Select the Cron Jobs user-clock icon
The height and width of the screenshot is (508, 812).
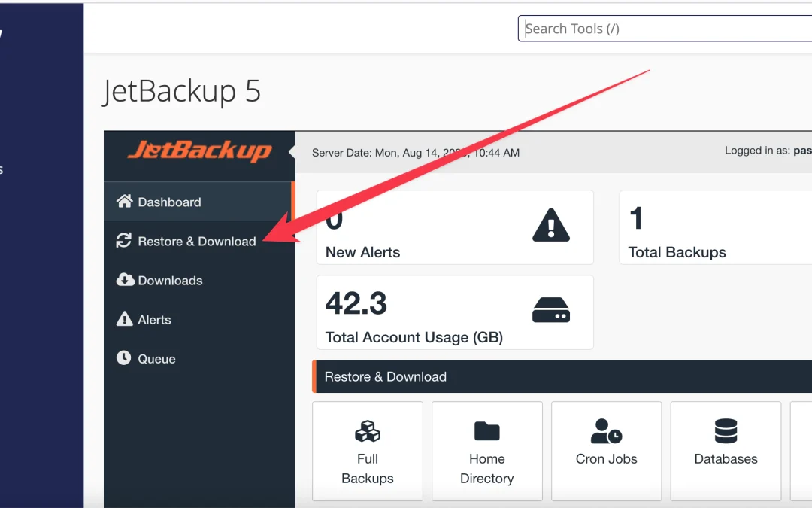pos(606,430)
